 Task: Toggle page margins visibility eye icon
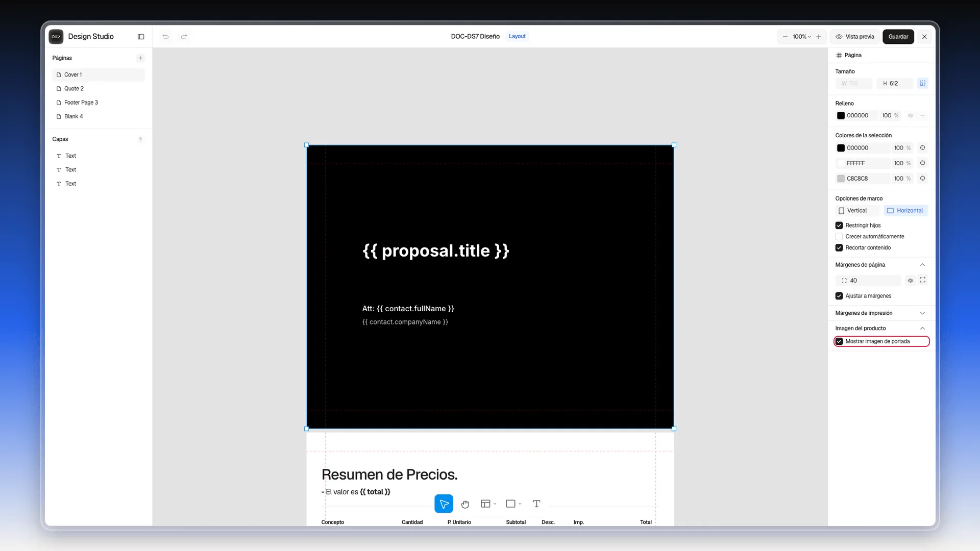tap(910, 281)
